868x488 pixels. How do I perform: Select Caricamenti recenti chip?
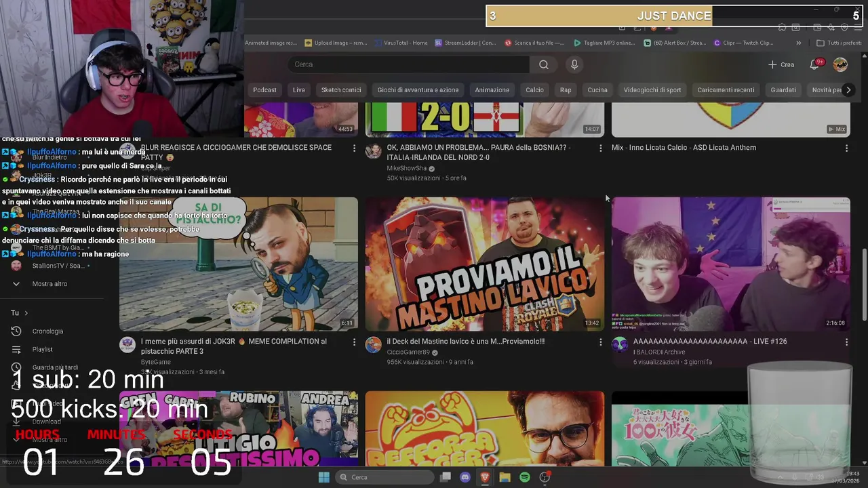coord(726,89)
